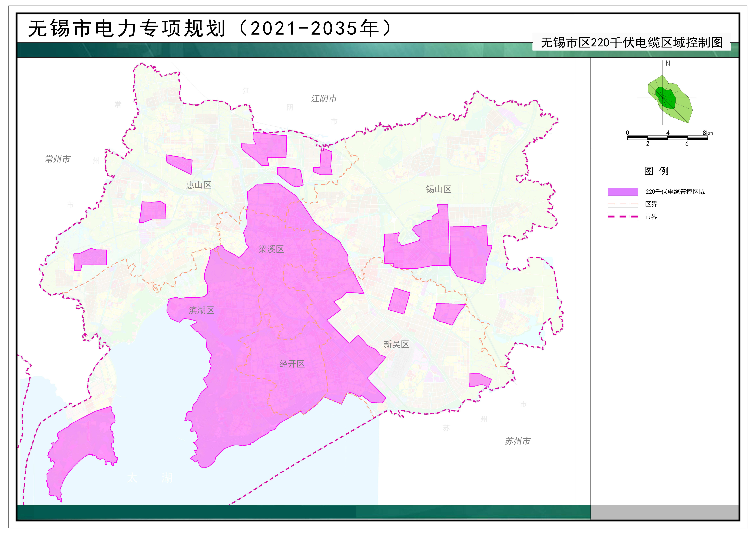Click the 惠山区 district label
Image resolution: width=756 pixels, height=534 pixels.
pyautogui.click(x=199, y=185)
